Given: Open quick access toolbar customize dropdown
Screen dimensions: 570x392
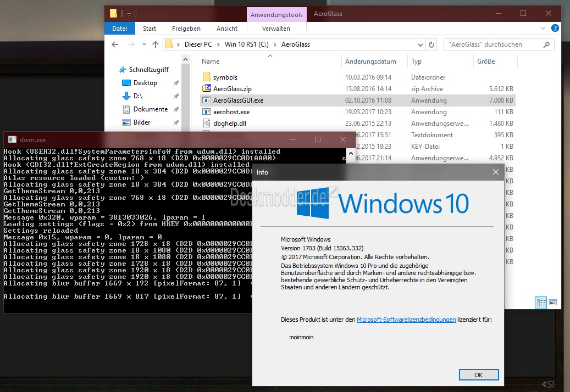Looking at the screenshot, I should [129, 14].
